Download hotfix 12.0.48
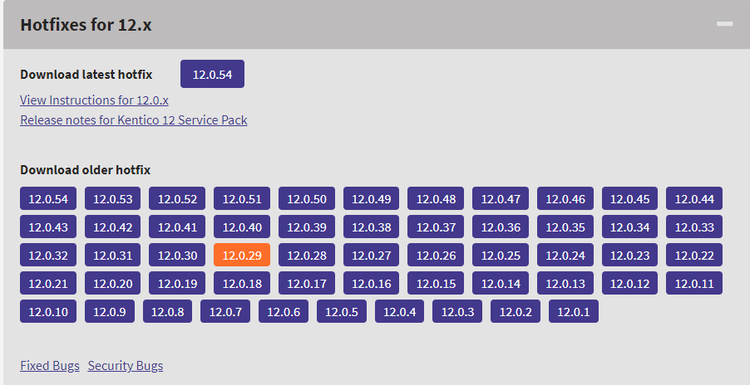 pos(436,198)
